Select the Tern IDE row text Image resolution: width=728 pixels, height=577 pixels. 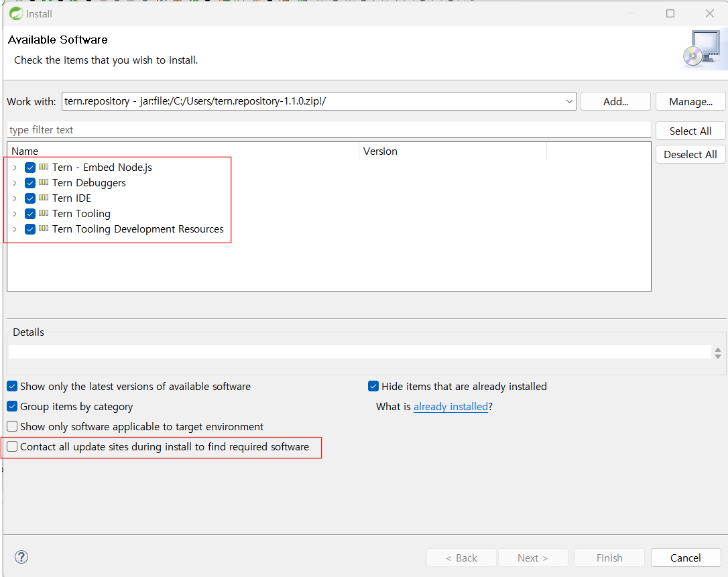click(72, 198)
